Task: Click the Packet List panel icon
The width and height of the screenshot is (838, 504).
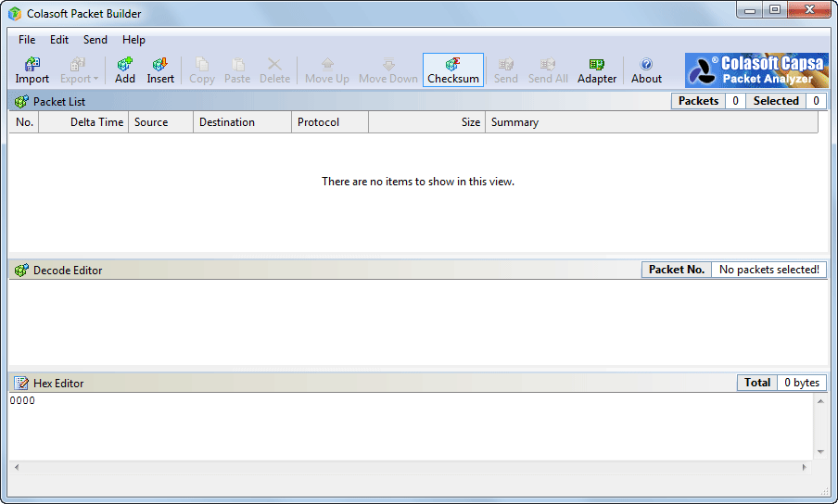Action: (x=21, y=101)
